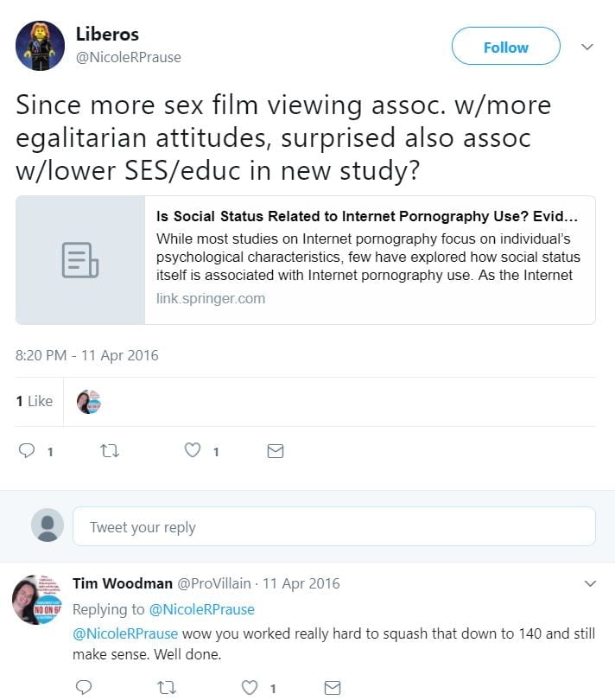The height and width of the screenshot is (700, 615).
Task: Open the springer.com article link card
Action: pyautogui.click(x=306, y=260)
